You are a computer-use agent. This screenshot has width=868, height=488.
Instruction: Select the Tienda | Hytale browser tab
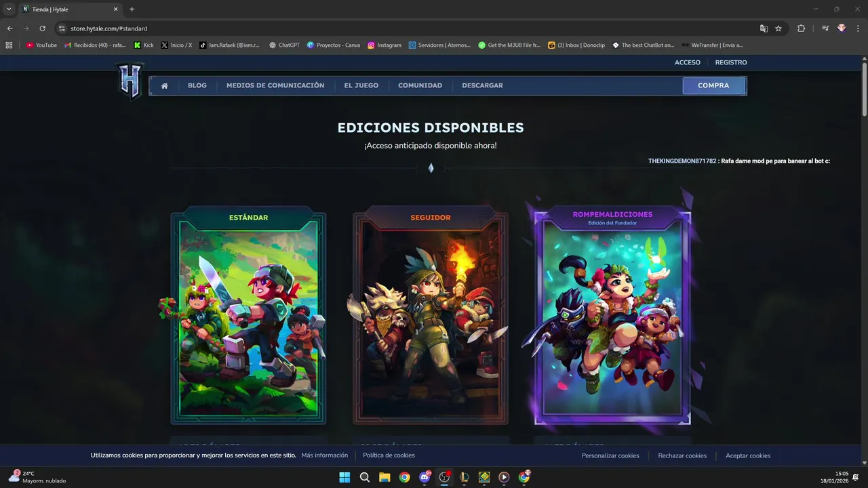70,9
